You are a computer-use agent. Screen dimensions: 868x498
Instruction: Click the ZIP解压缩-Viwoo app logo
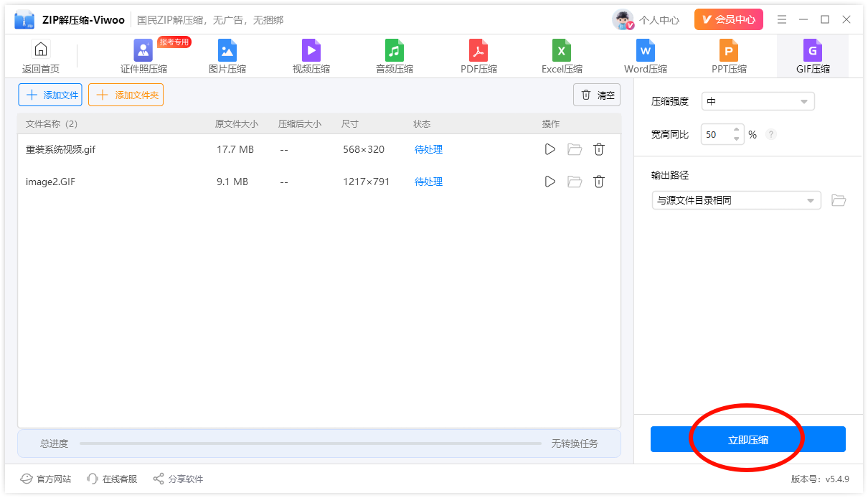click(24, 19)
